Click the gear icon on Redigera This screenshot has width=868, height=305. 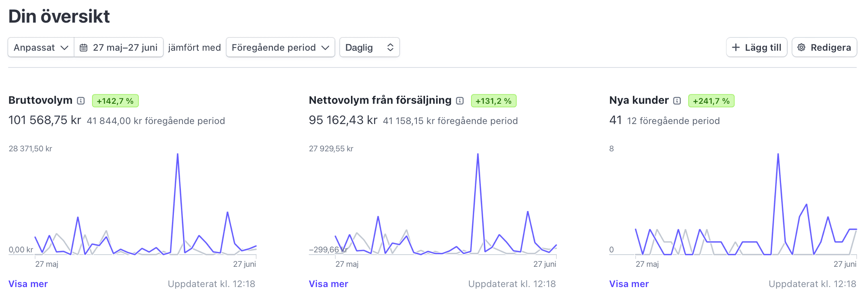click(x=801, y=48)
